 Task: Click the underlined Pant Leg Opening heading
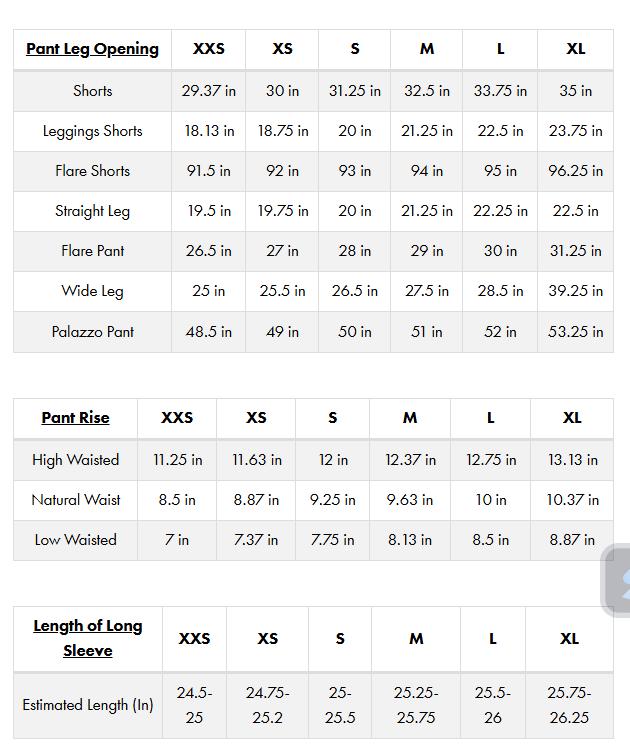92,49
